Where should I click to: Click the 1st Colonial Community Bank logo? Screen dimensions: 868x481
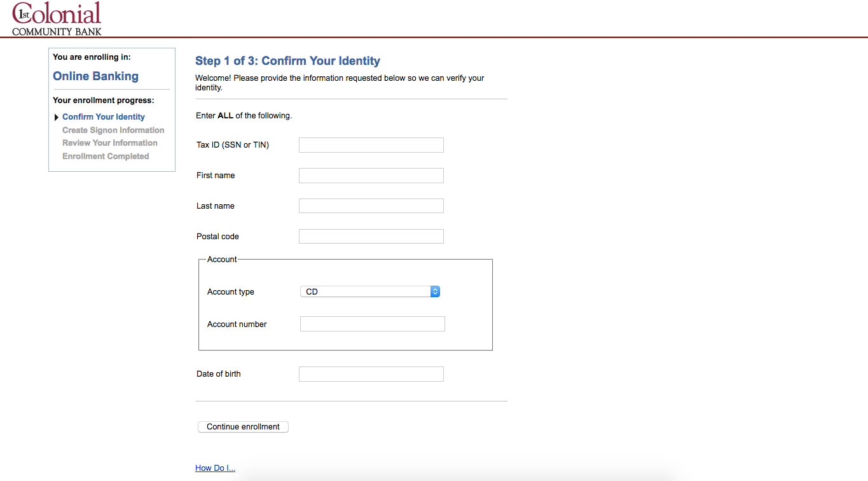pos(57,18)
